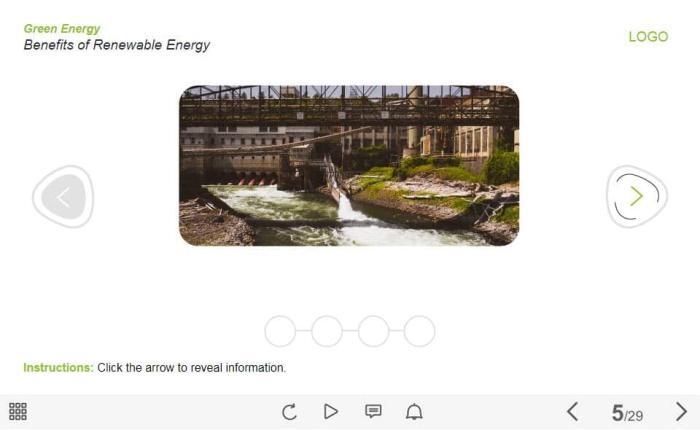The width and height of the screenshot is (700, 430).
Task: Click the Benefits of Renewable Energy heading
Action: (117, 45)
